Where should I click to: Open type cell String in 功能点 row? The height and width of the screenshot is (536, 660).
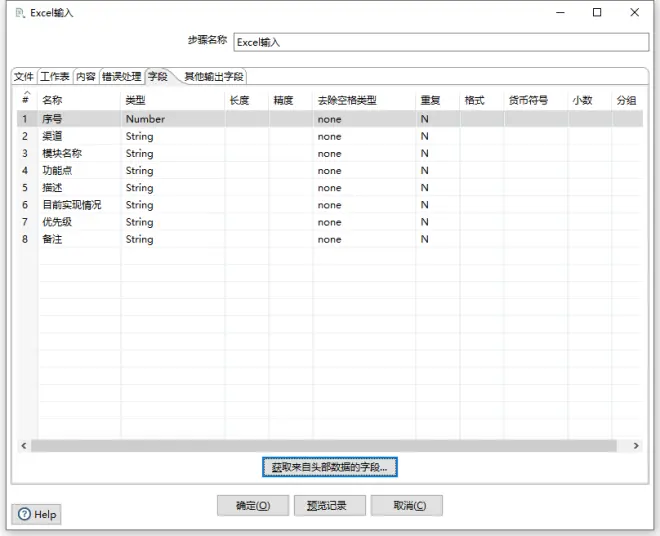tap(173, 171)
